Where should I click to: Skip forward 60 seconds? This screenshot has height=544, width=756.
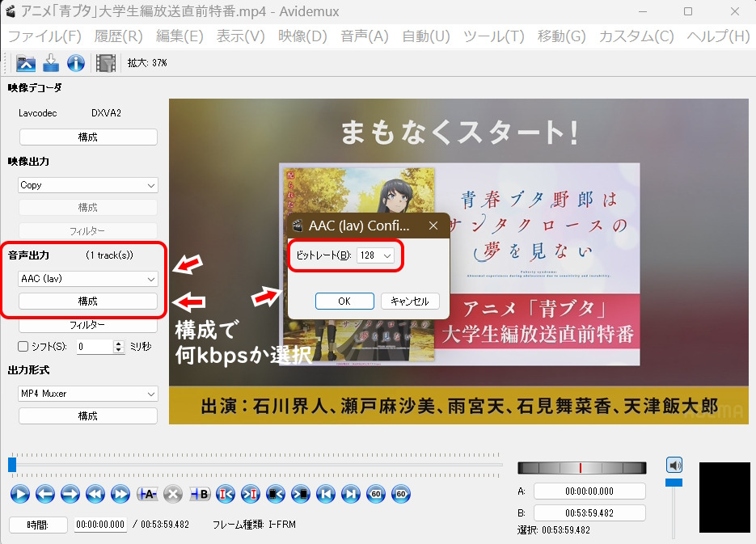coord(401,494)
